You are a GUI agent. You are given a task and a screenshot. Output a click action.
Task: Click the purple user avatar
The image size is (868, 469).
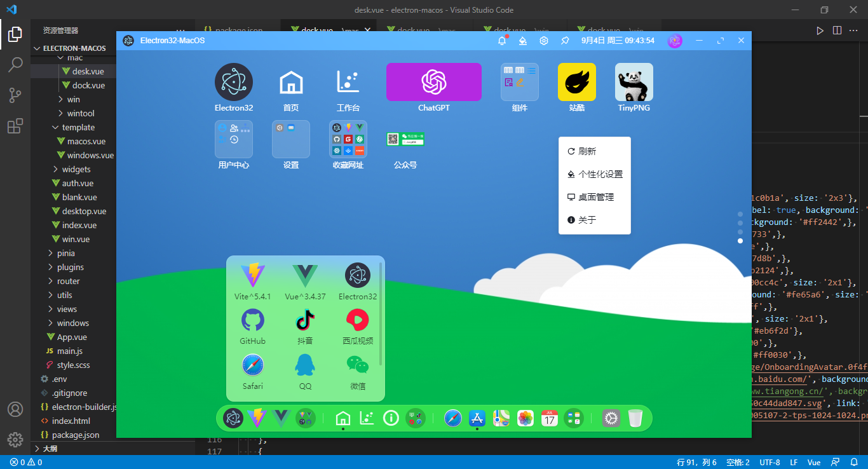tap(675, 41)
